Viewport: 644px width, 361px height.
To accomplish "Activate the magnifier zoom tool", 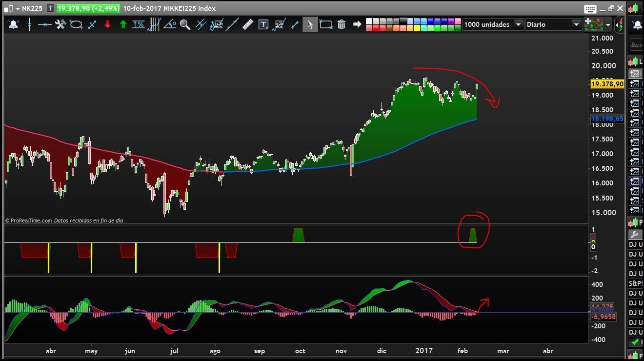I will 185,24.
